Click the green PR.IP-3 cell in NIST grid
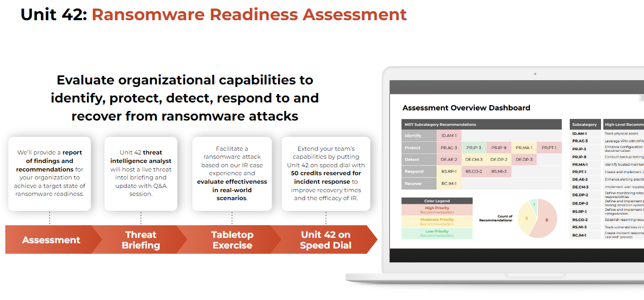Screen dimensions: 644x300 [474, 148]
